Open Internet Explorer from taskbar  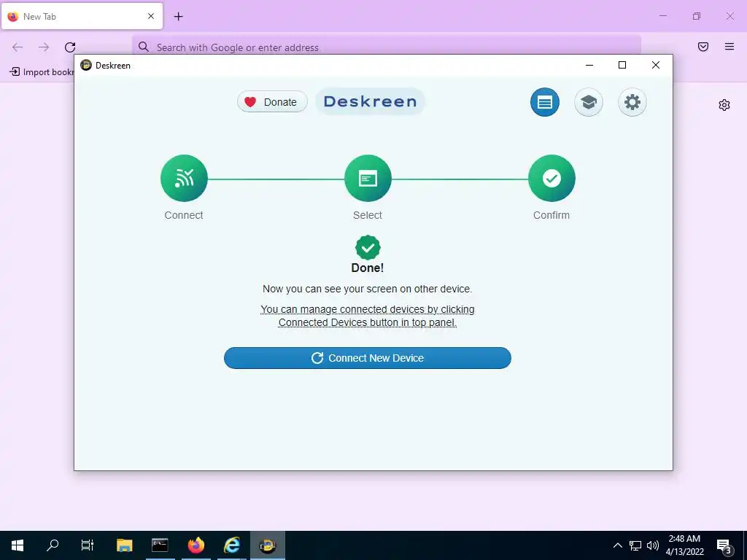232,545
